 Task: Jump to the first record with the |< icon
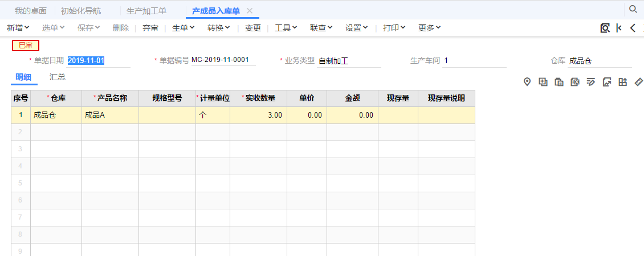619,28
